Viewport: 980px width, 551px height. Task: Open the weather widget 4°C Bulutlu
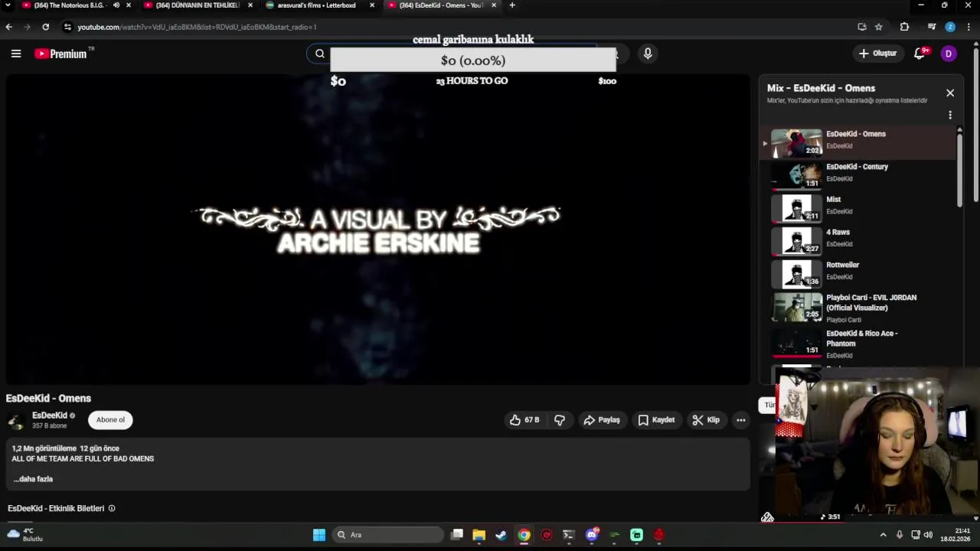24,534
